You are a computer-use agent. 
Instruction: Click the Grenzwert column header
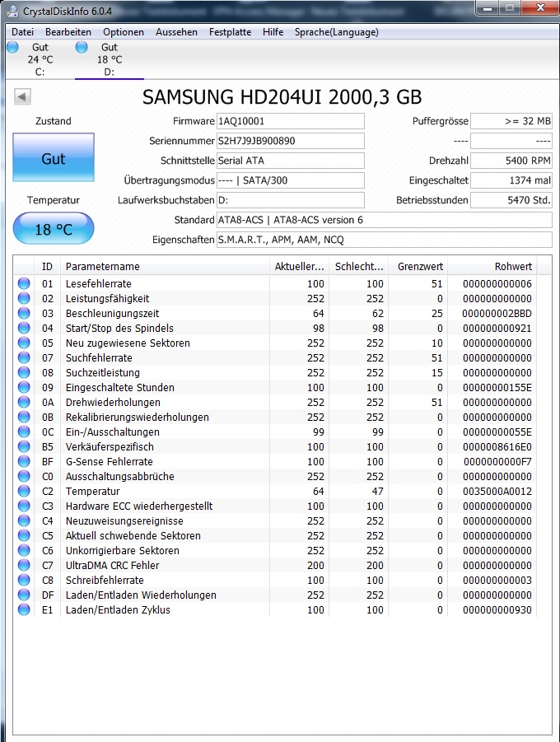418,267
